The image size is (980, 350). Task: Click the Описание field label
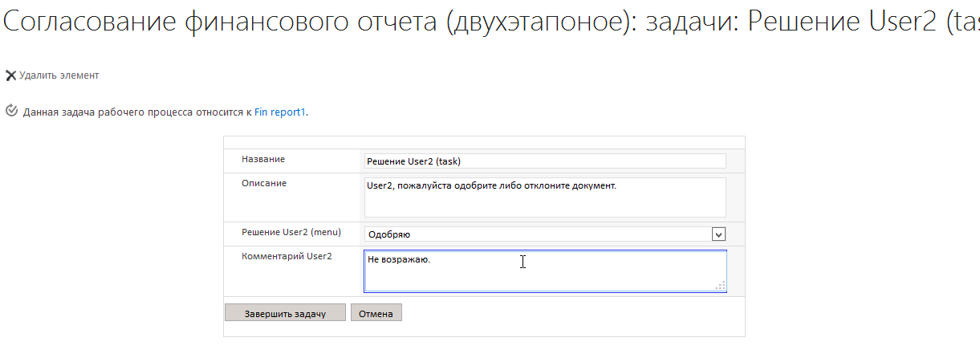(x=264, y=183)
